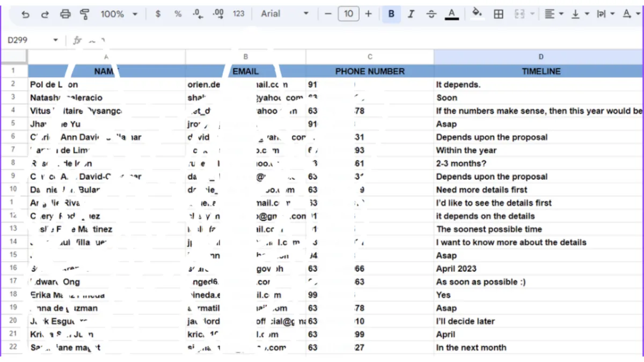This screenshot has height=362, width=644.
Task: Click the cell 'Yes'
Action: point(539,294)
